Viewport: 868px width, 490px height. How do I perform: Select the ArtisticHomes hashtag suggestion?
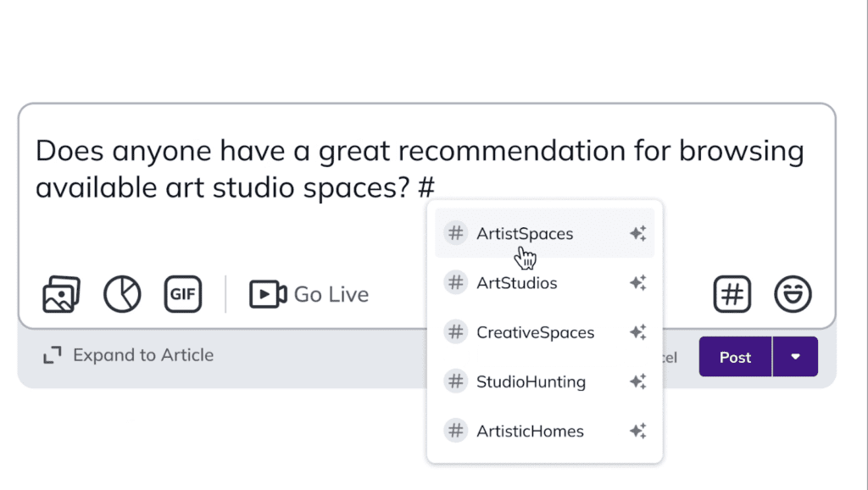pyautogui.click(x=529, y=431)
